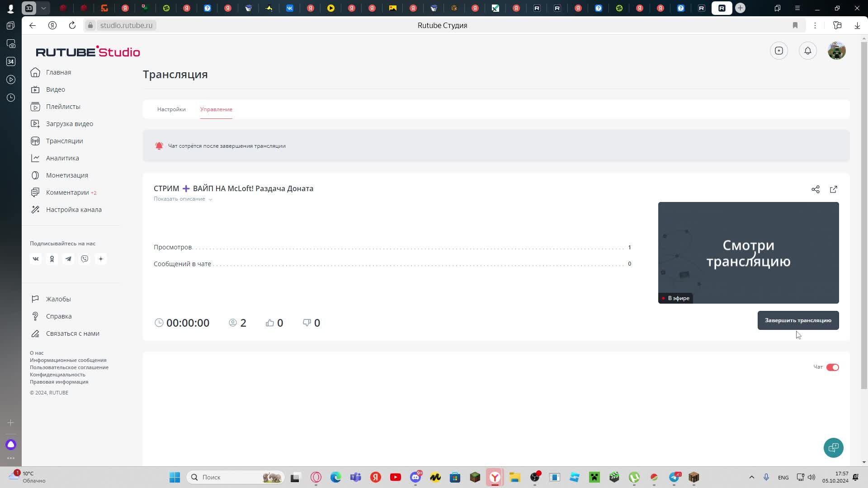Viewport: 868px width, 488px height.
Task: Open the VK social icon
Action: click(x=36, y=259)
